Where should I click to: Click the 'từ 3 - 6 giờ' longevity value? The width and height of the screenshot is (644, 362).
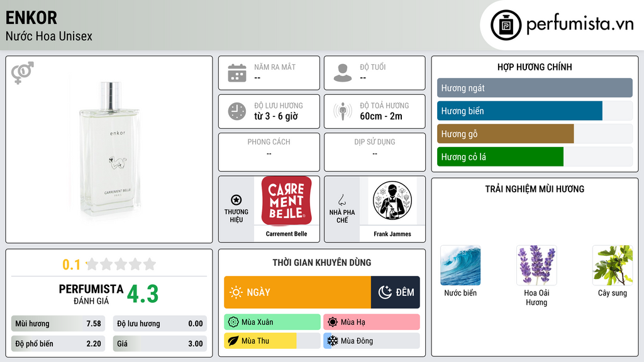[x=275, y=116]
